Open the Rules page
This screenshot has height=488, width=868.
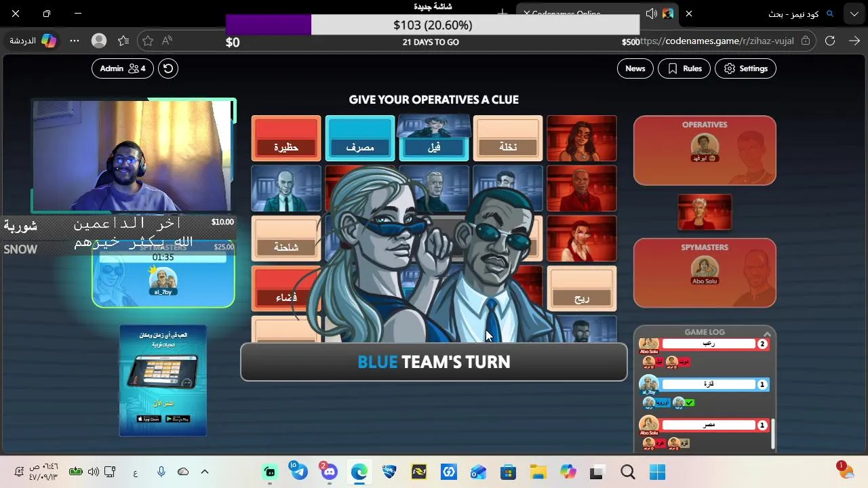pyautogui.click(x=684, y=68)
